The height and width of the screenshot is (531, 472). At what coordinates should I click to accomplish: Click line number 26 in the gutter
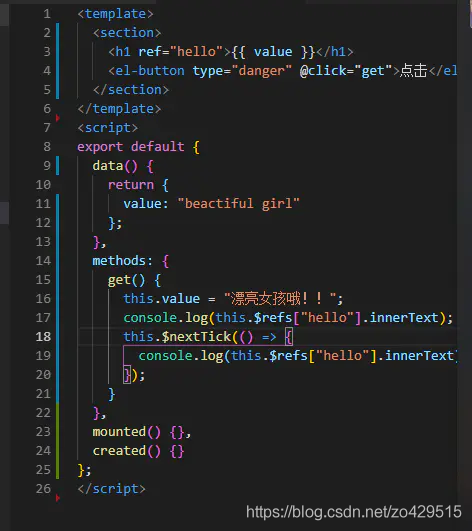click(43, 489)
